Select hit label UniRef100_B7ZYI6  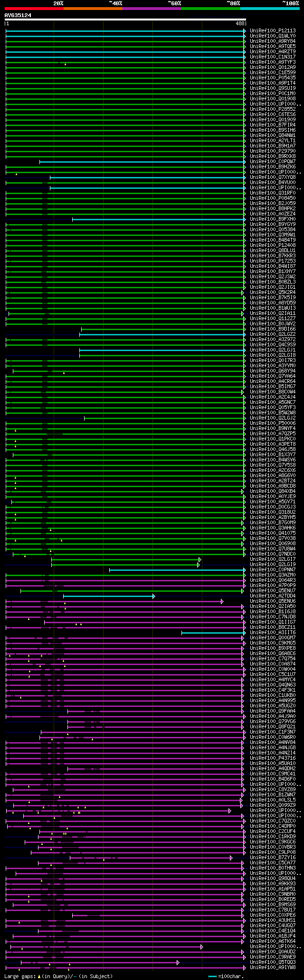[273, 857]
